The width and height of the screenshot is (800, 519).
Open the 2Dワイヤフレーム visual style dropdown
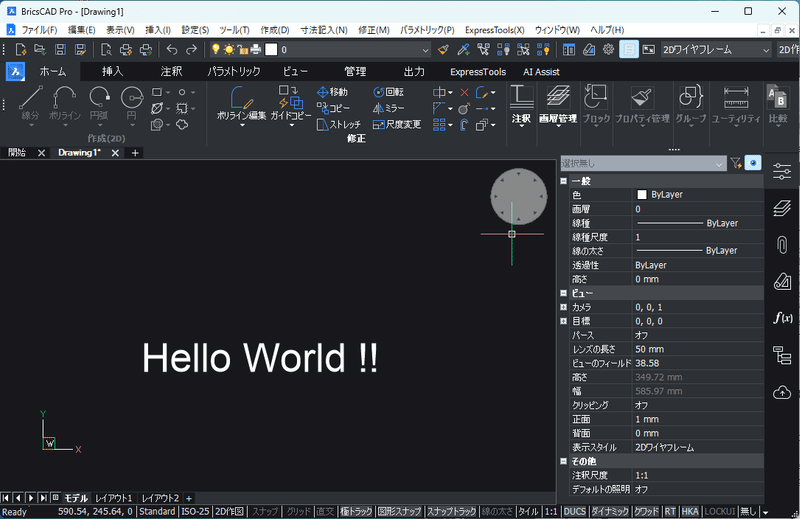point(765,50)
